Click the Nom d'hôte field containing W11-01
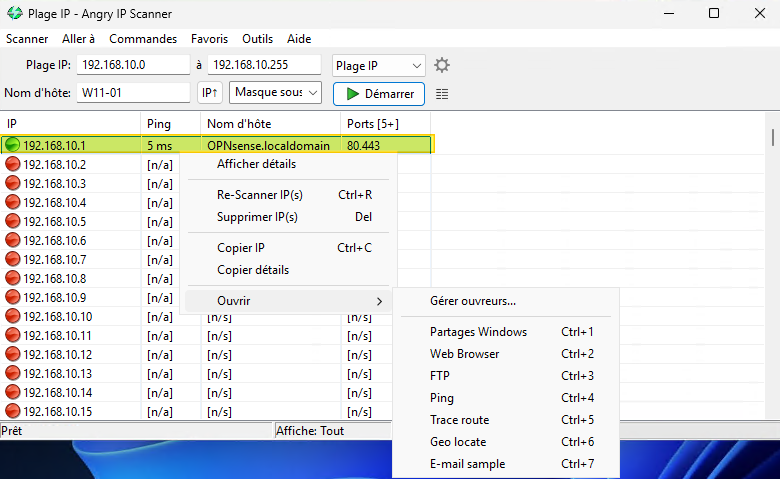 pyautogui.click(x=133, y=93)
